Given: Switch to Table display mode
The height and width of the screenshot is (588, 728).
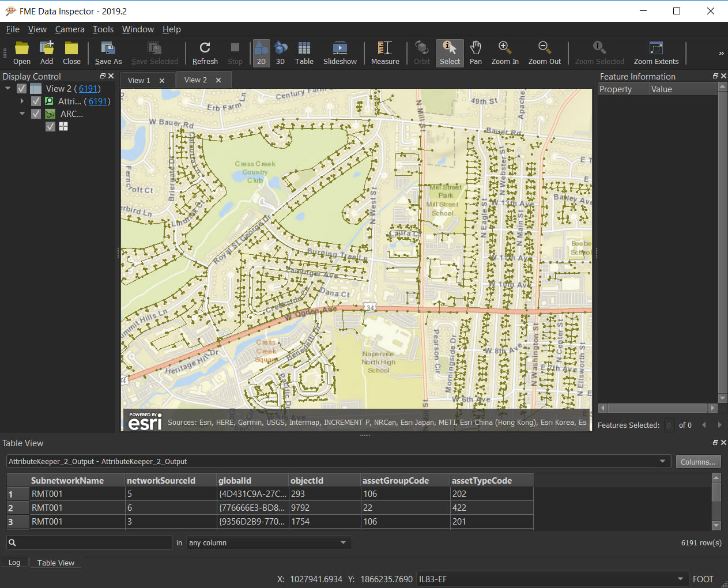Looking at the screenshot, I should click(x=304, y=52).
